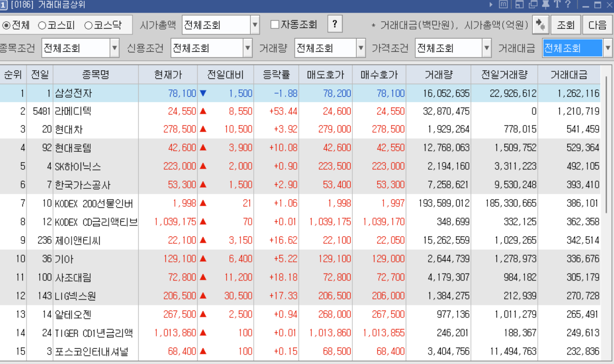614x364 pixels.
Task: Select the SK하이닉스 stock name
Action: pyautogui.click(x=78, y=167)
